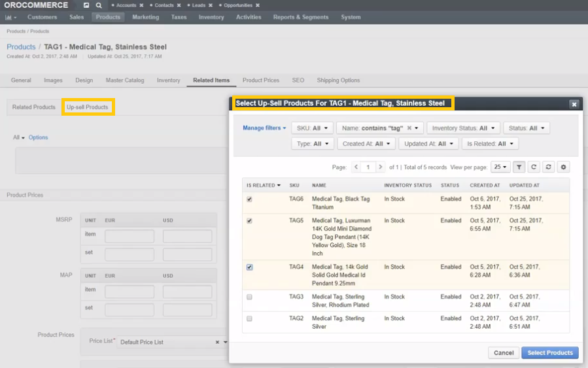Open the Marketing menu
The width and height of the screenshot is (588, 368).
145,17
